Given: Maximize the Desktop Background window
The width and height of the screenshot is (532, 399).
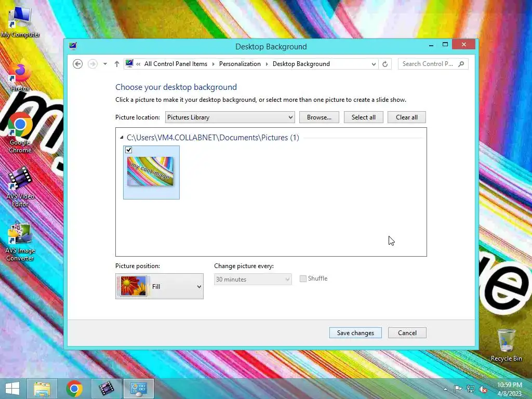Looking at the screenshot, I should pos(445,45).
